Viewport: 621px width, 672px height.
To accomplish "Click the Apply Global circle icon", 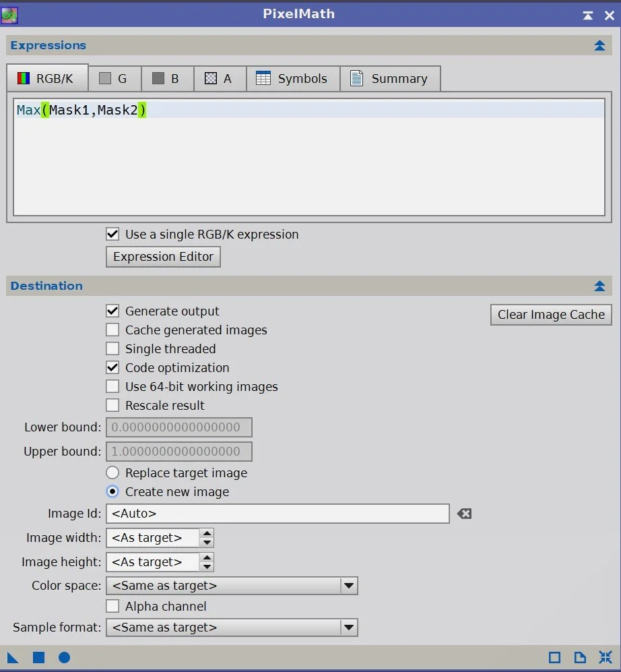I will (x=64, y=657).
